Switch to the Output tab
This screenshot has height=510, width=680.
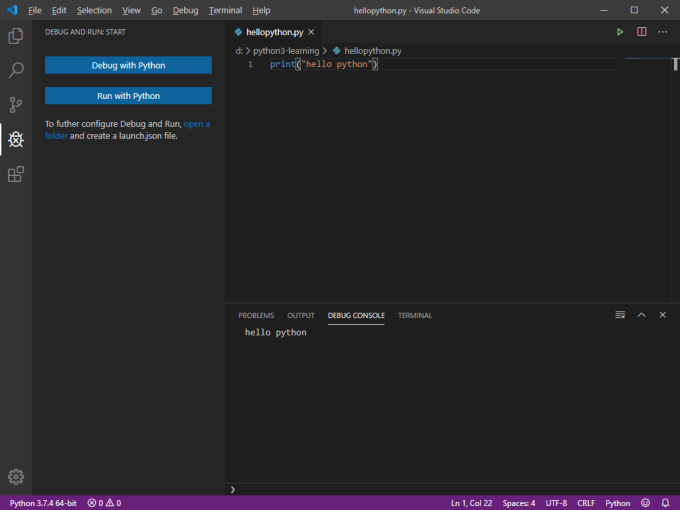click(x=301, y=315)
